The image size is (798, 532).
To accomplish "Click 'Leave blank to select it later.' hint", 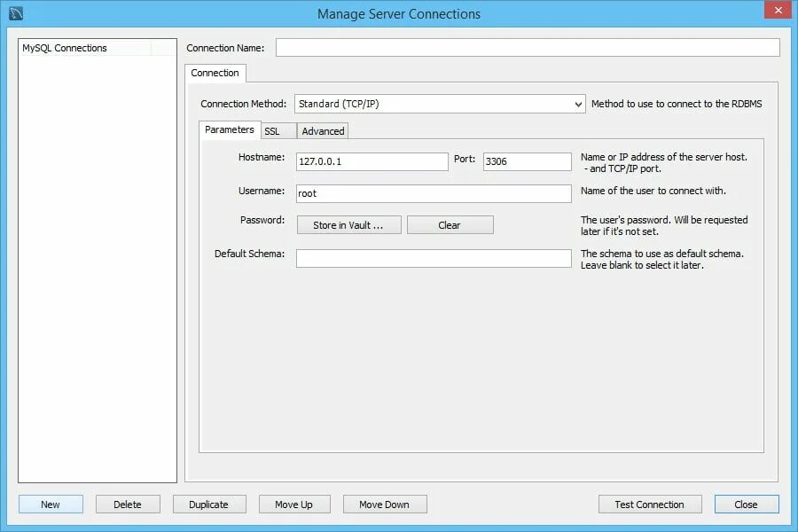I will pos(642,265).
